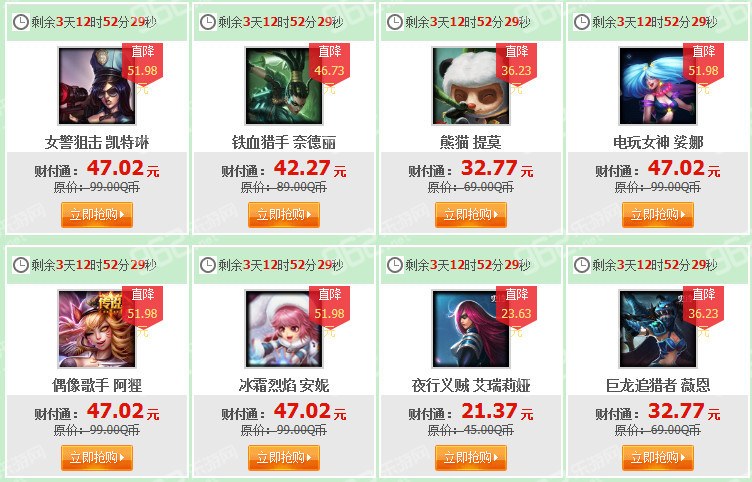Click the clock icon above 女警狙击 凯特琳

(21, 22)
